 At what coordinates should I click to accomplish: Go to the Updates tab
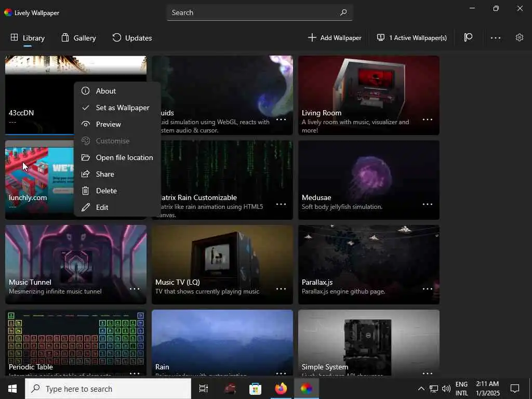[132, 38]
